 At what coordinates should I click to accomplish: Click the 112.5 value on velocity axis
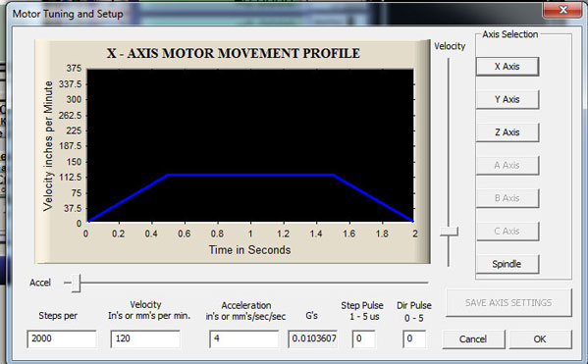click(x=71, y=177)
